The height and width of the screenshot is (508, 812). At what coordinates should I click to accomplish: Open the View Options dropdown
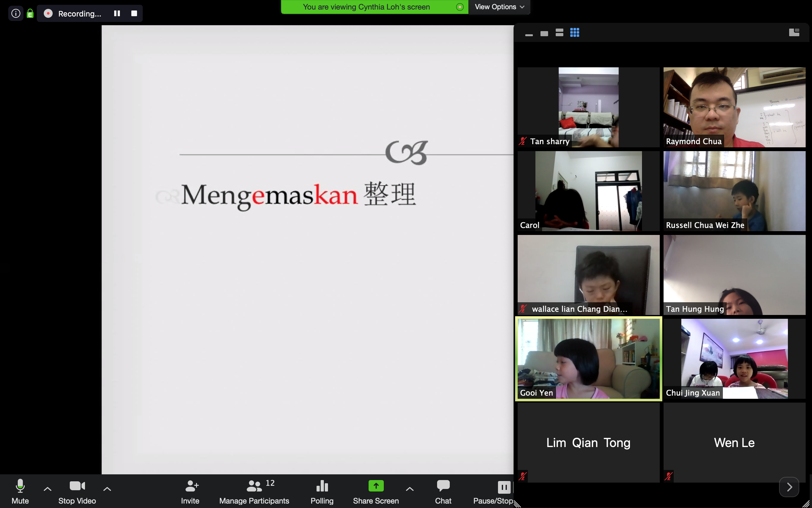(499, 7)
